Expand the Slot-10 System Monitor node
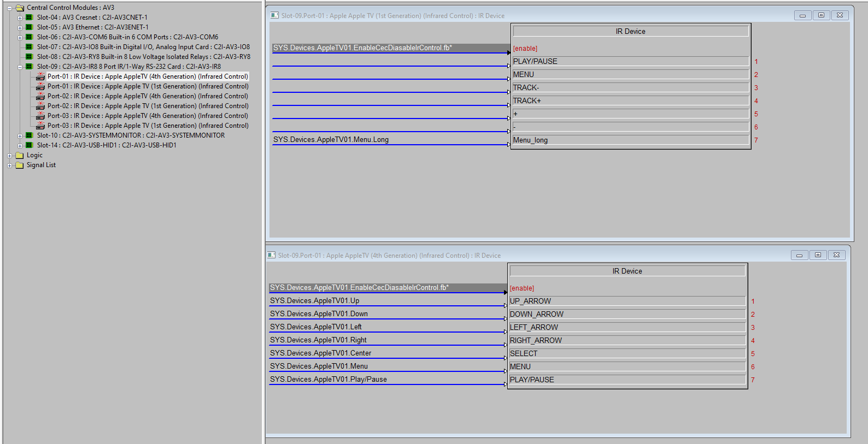The height and width of the screenshot is (444, 868). click(x=20, y=136)
